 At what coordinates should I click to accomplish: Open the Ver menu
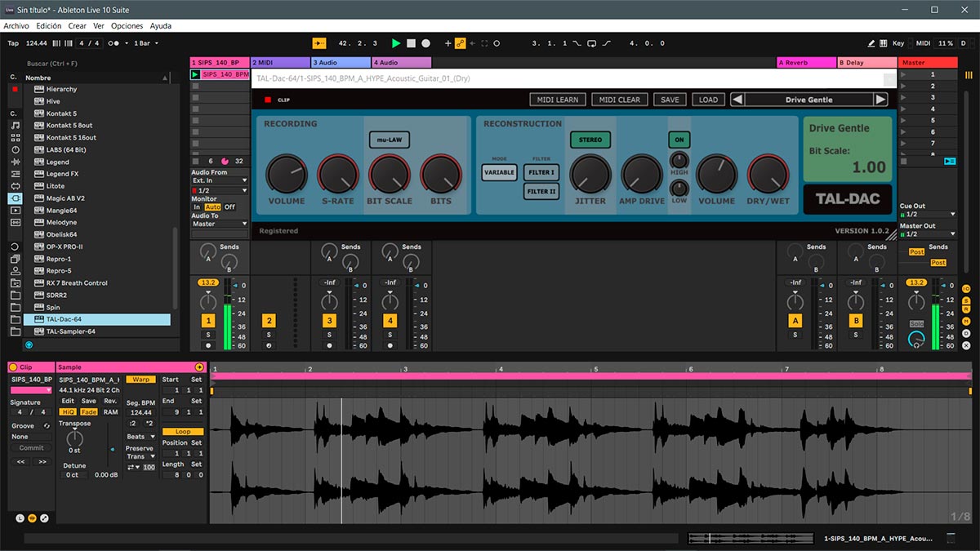pyautogui.click(x=98, y=26)
